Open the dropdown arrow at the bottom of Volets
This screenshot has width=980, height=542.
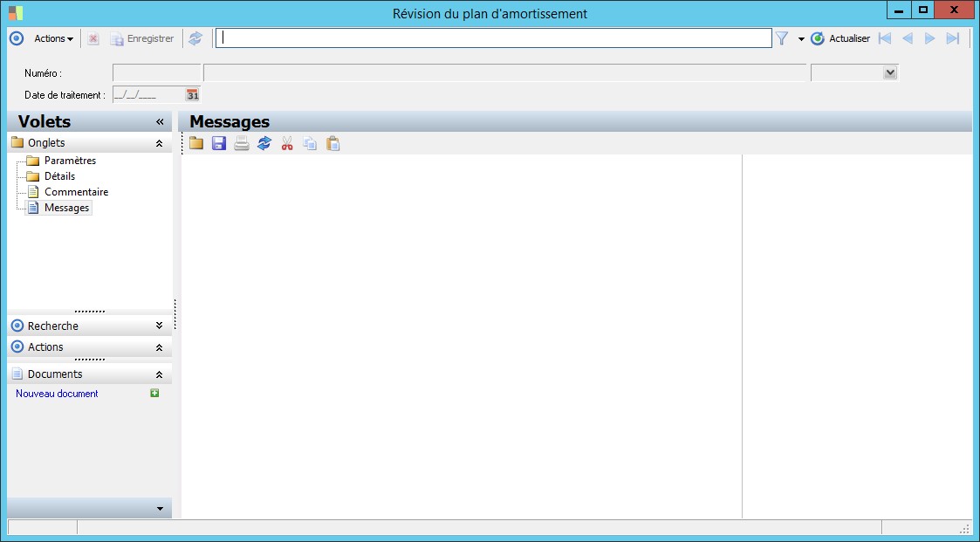click(x=160, y=509)
